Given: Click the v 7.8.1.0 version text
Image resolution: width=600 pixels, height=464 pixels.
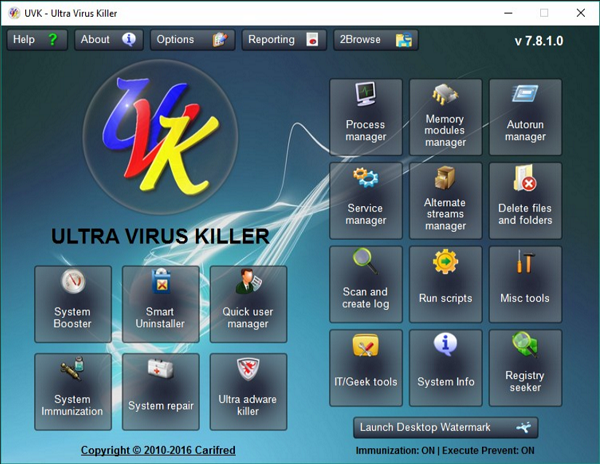Looking at the screenshot, I should point(539,41).
